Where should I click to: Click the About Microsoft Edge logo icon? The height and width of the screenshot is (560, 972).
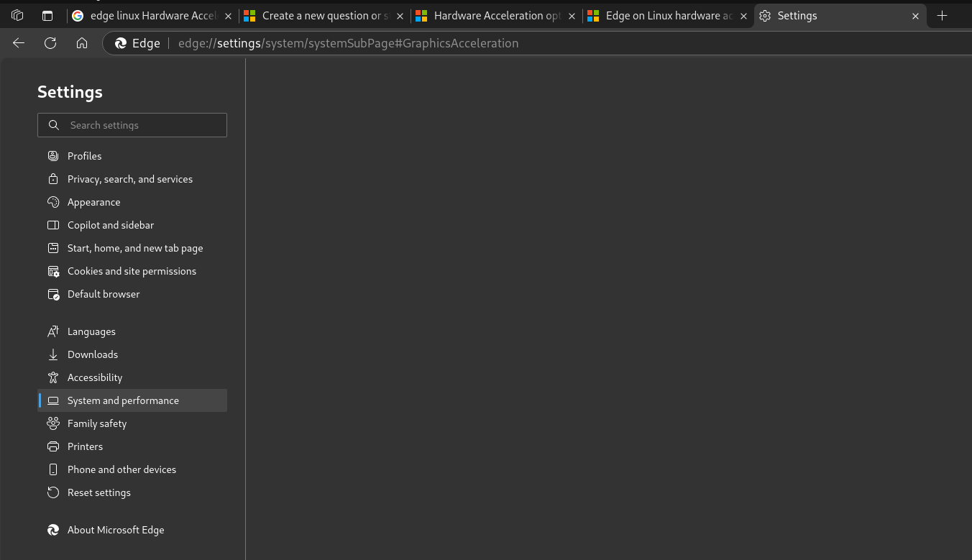(x=53, y=530)
